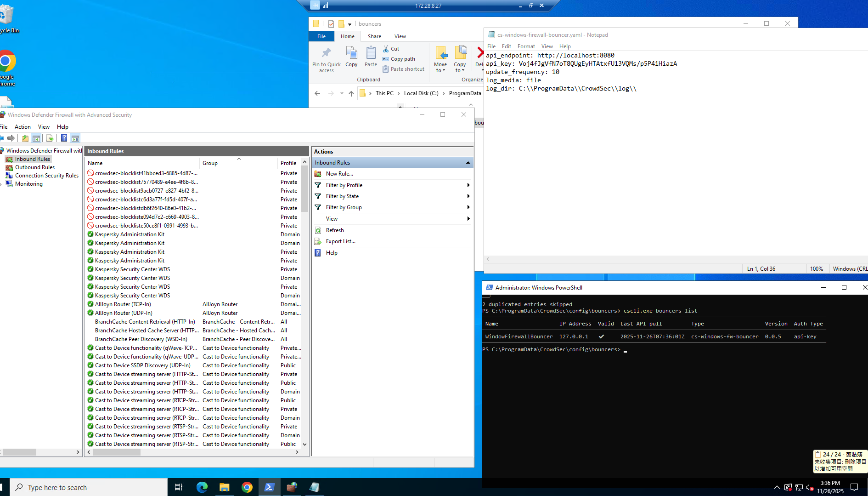
Task: Click Export List icon in firewall toolbar
Action: click(x=50, y=138)
